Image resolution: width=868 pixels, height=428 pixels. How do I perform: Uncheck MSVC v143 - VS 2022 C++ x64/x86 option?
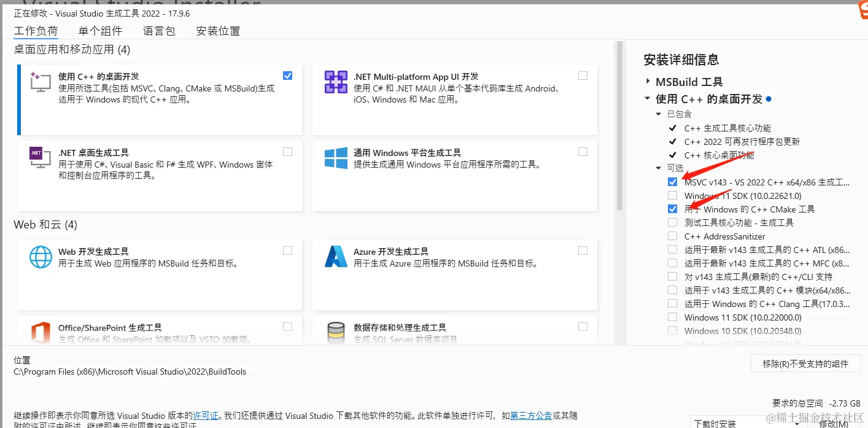pyautogui.click(x=673, y=182)
